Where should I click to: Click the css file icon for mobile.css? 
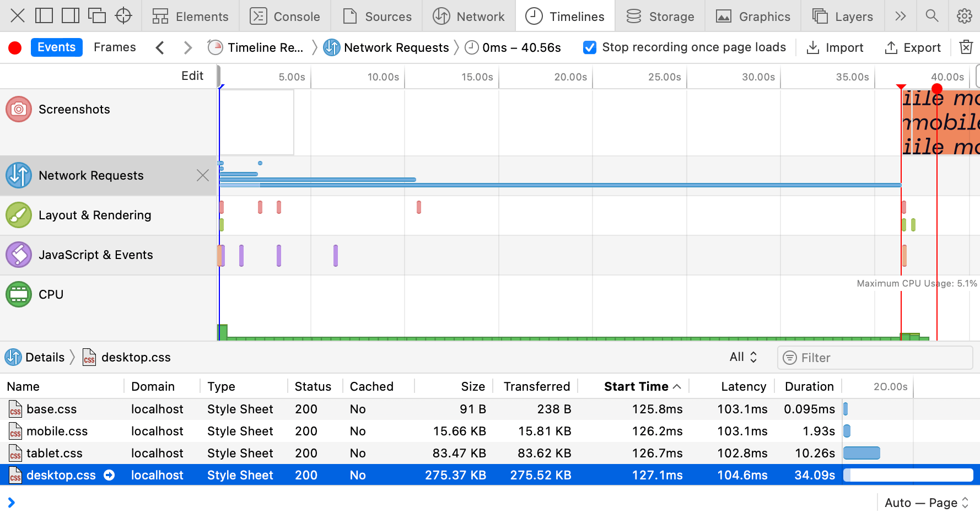(x=15, y=431)
